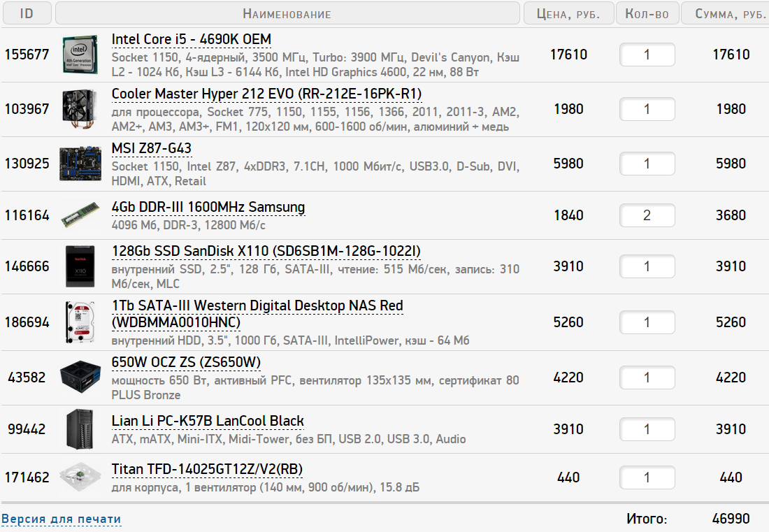Click the sum 17610 for Intel Core i5
Image resolution: width=769 pixels, height=532 pixels.
[731, 55]
